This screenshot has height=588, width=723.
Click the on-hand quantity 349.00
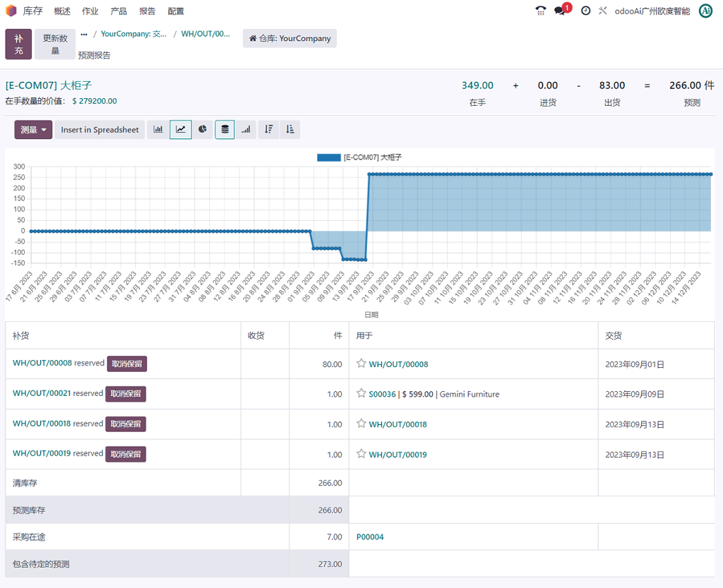477,85
